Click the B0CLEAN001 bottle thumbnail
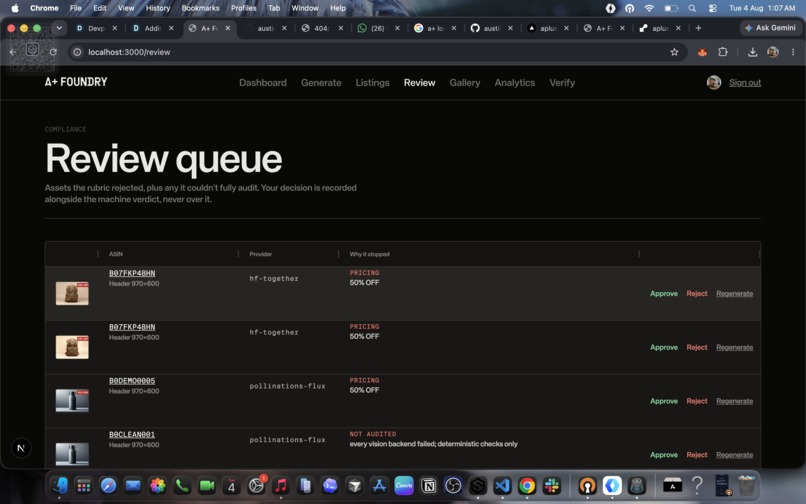 tap(72, 454)
